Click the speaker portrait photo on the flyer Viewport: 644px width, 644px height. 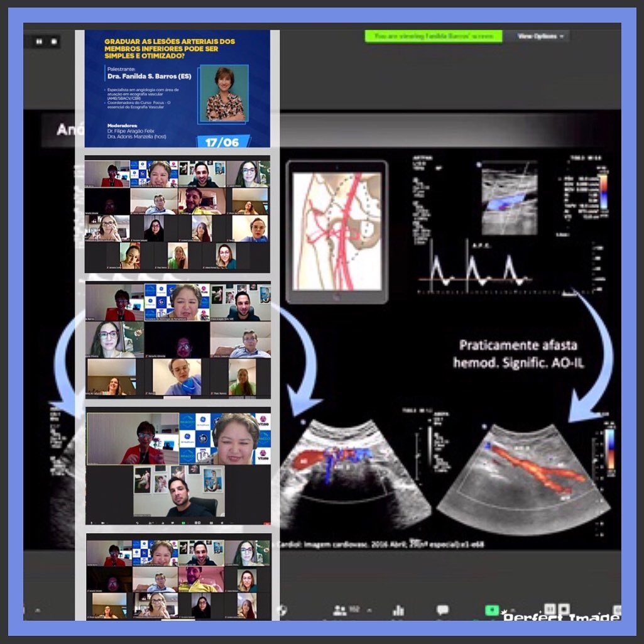click(224, 93)
